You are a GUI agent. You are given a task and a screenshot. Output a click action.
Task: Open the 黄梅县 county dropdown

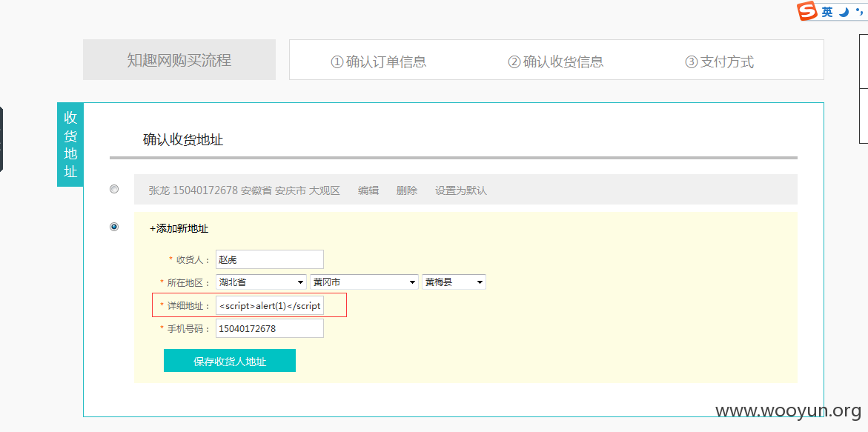pos(454,282)
